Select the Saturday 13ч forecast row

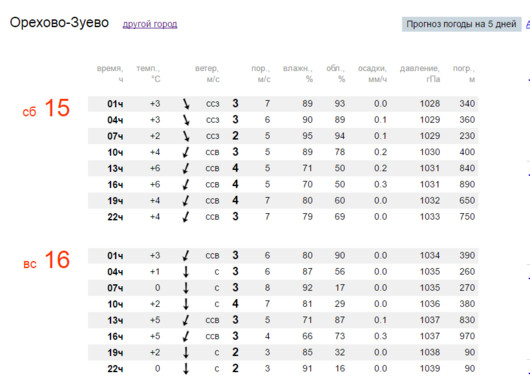[x=283, y=168]
